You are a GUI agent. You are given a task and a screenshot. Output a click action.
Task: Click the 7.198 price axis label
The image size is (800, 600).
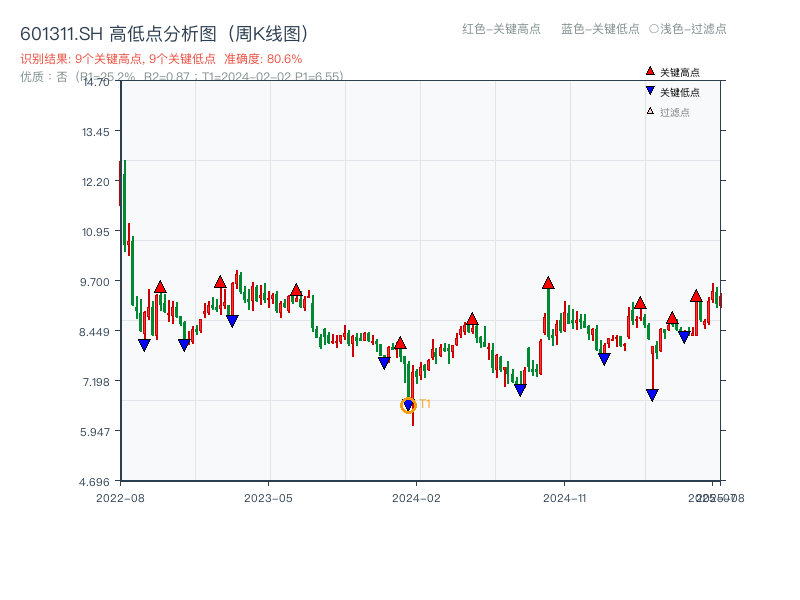95,382
